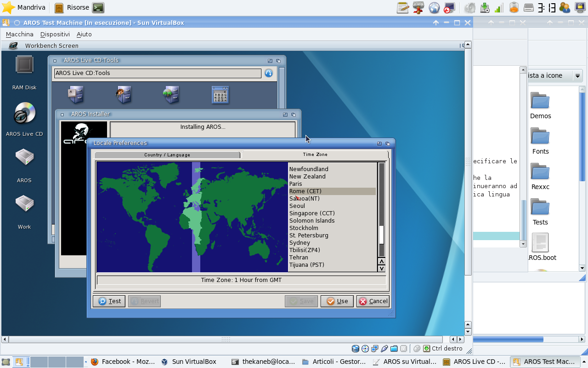Open the RAM Disk desktop icon

(x=24, y=65)
